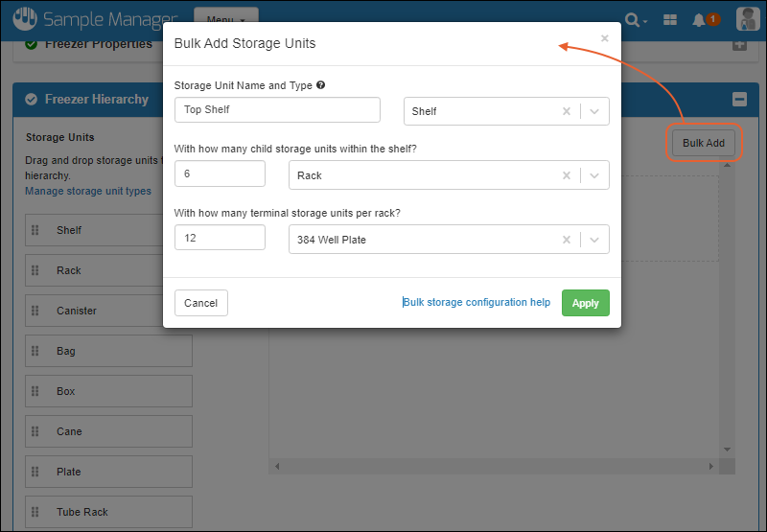Click the help icon beside Storage Unit Name

coord(320,85)
